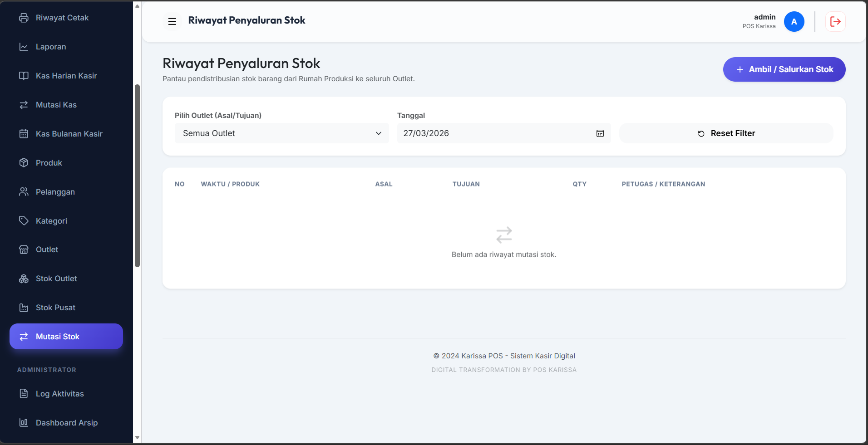Click the Tanggal date field 27/03/2026
Screen dimensions: 868x445
(504, 133)
